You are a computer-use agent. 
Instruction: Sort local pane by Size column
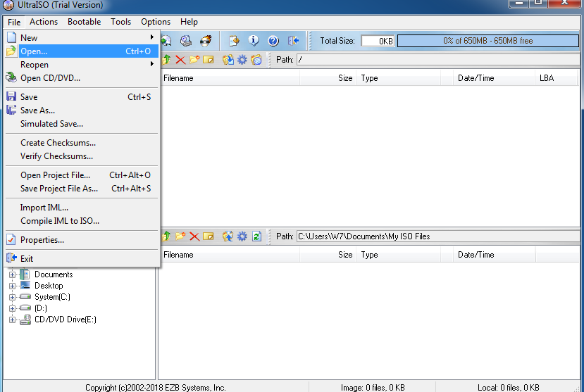328,255
